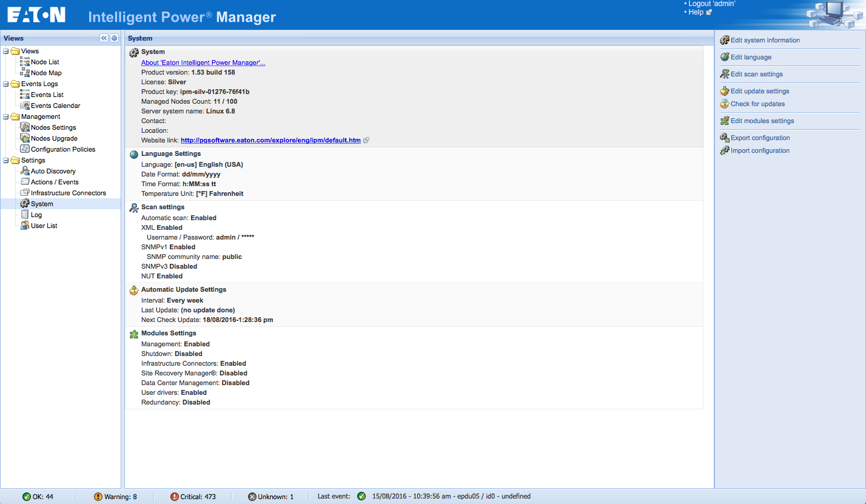The width and height of the screenshot is (866, 504).
Task: Click the red Critical status icon
Action: [x=175, y=497]
